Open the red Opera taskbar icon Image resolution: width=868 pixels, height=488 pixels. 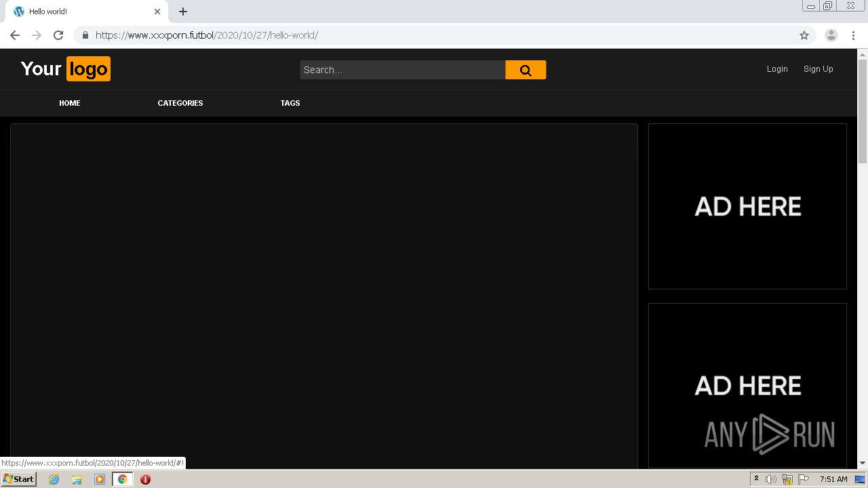[145, 479]
